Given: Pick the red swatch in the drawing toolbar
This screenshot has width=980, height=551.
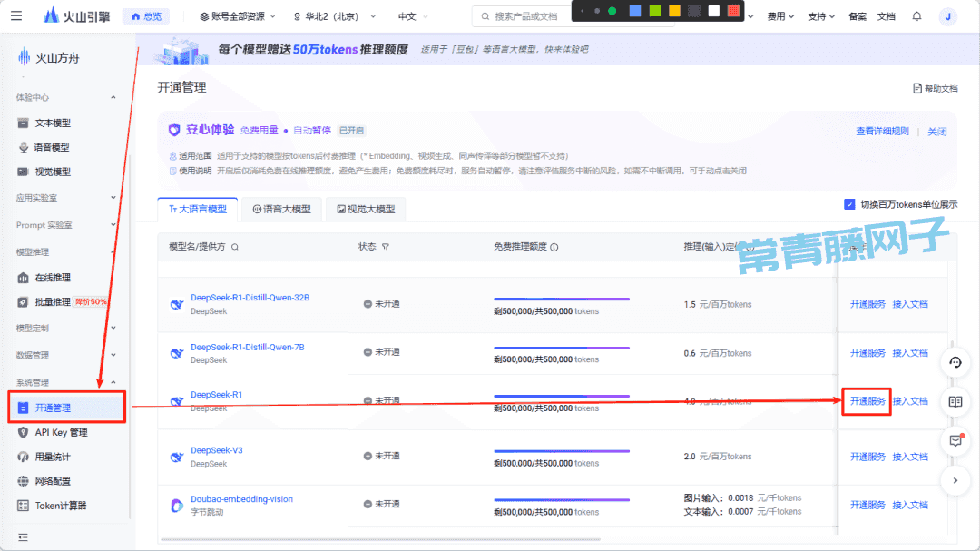Looking at the screenshot, I should 734,11.
